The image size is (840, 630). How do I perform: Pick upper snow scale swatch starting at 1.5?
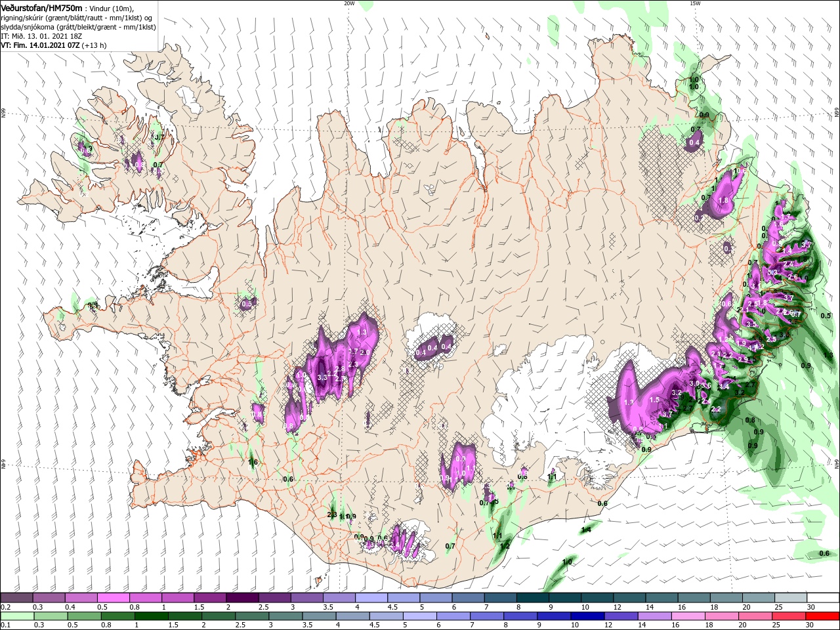[x=210, y=598]
